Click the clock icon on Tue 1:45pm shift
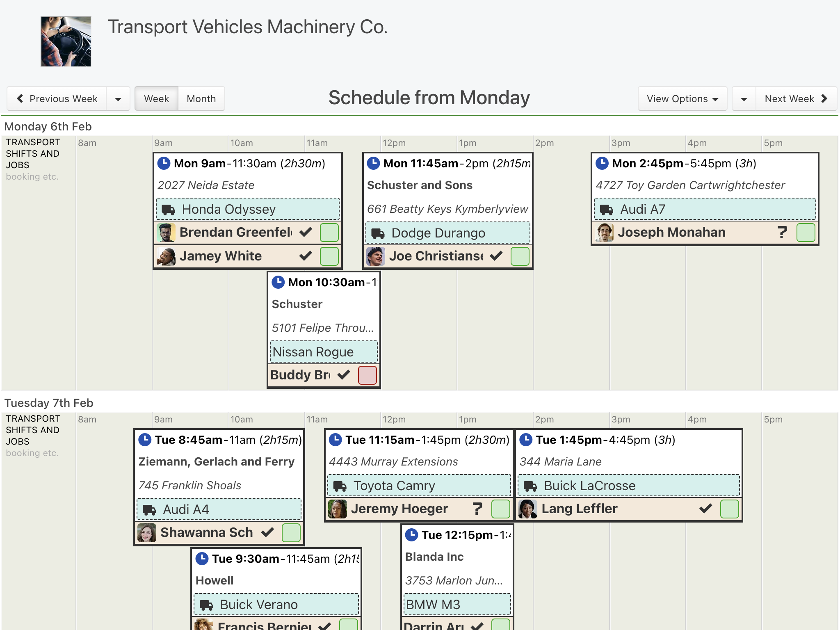Image resolution: width=840 pixels, height=630 pixels. (526, 440)
